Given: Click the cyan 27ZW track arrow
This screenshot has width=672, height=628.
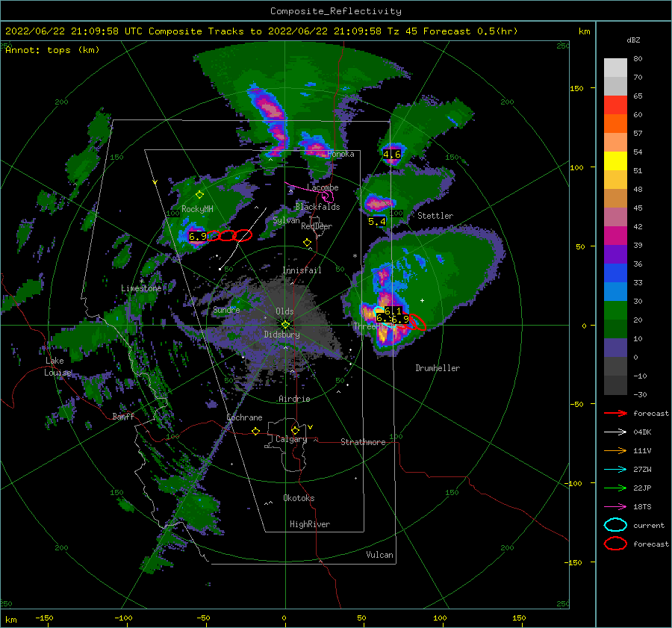Looking at the screenshot, I should click(615, 470).
